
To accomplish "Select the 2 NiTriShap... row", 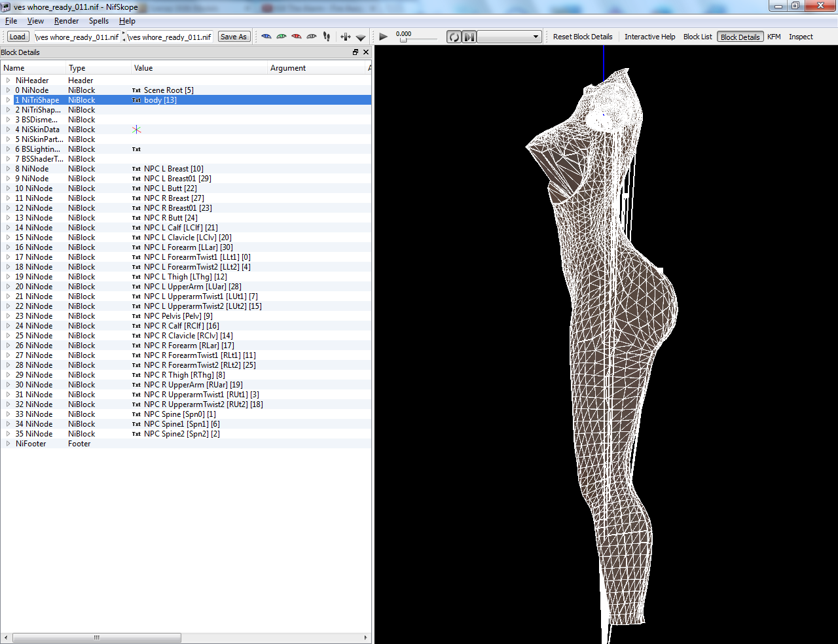I will (x=186, y=110).
